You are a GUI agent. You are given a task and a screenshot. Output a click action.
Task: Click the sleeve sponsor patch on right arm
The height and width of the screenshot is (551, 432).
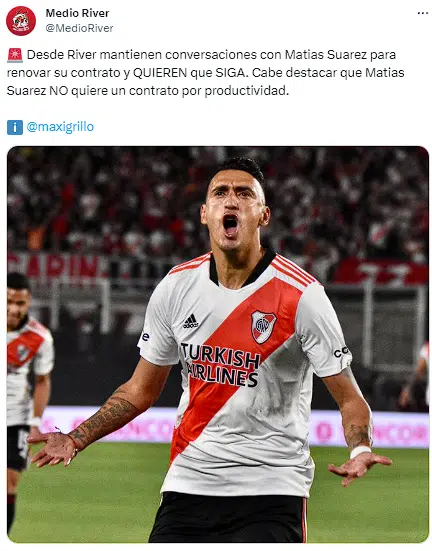click(x=341, y=352)
